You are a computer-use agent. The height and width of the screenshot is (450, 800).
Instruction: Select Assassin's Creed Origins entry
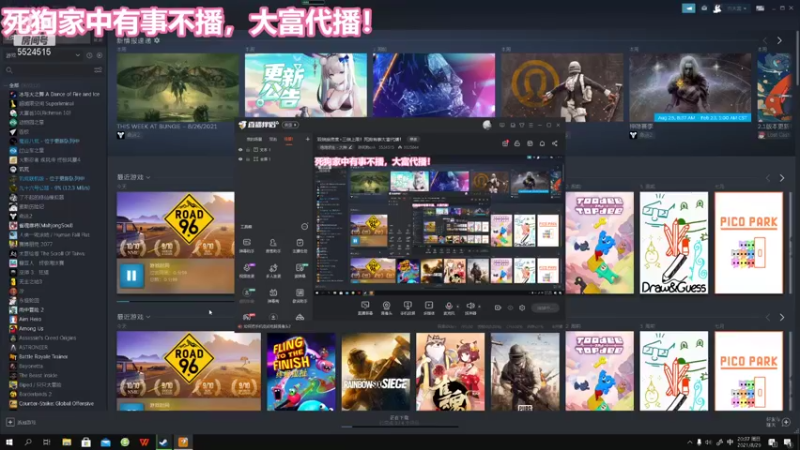[x=43, y=338]
